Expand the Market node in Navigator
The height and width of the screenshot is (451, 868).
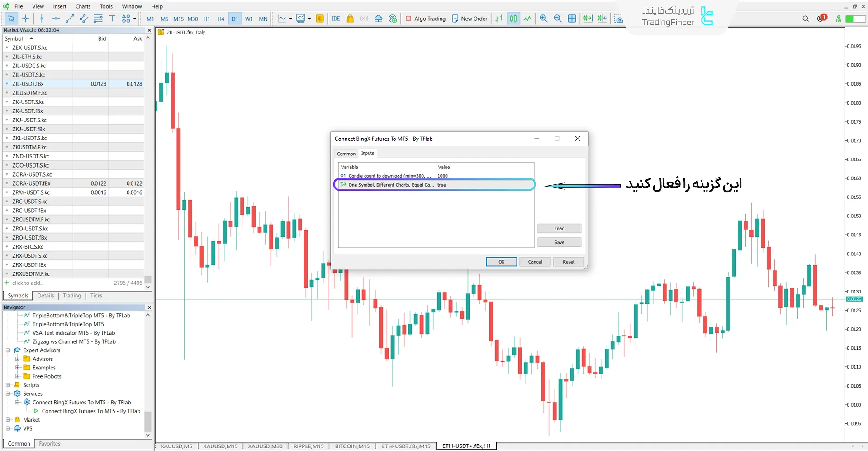(x=8, y=420)
